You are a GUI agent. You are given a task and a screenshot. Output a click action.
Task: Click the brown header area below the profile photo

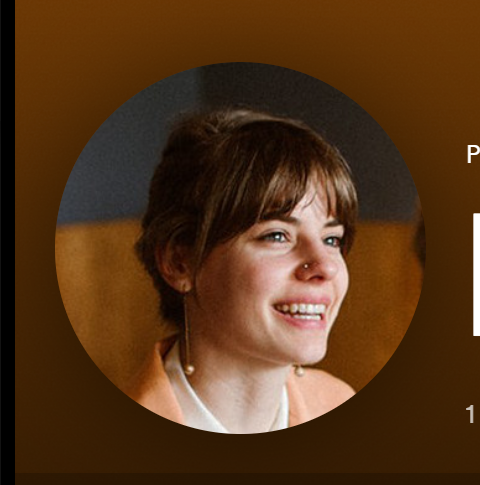(x=240, y=453)
